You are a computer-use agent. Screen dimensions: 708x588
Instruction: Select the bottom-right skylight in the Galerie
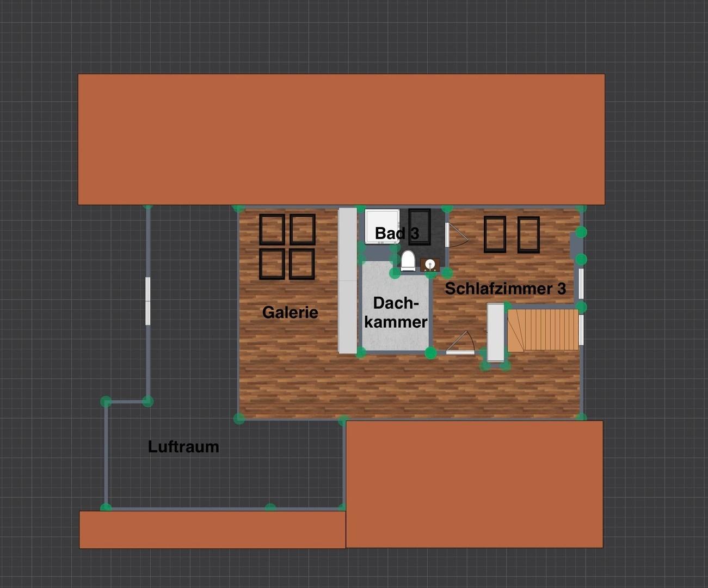303,264
